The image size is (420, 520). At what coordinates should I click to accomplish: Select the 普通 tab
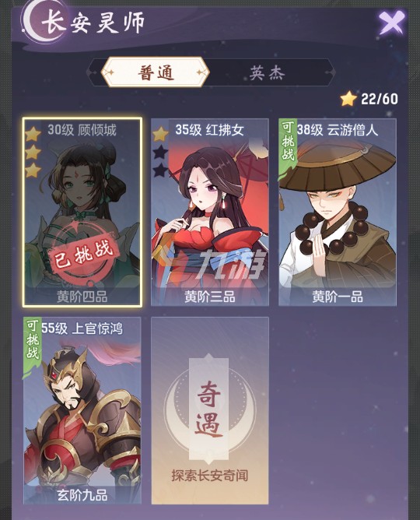click(x=156, y=72)
